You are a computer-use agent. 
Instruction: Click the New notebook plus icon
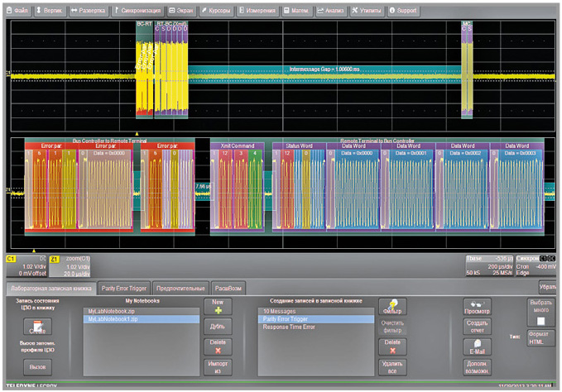pyautogui.click(x=218, y=308)
